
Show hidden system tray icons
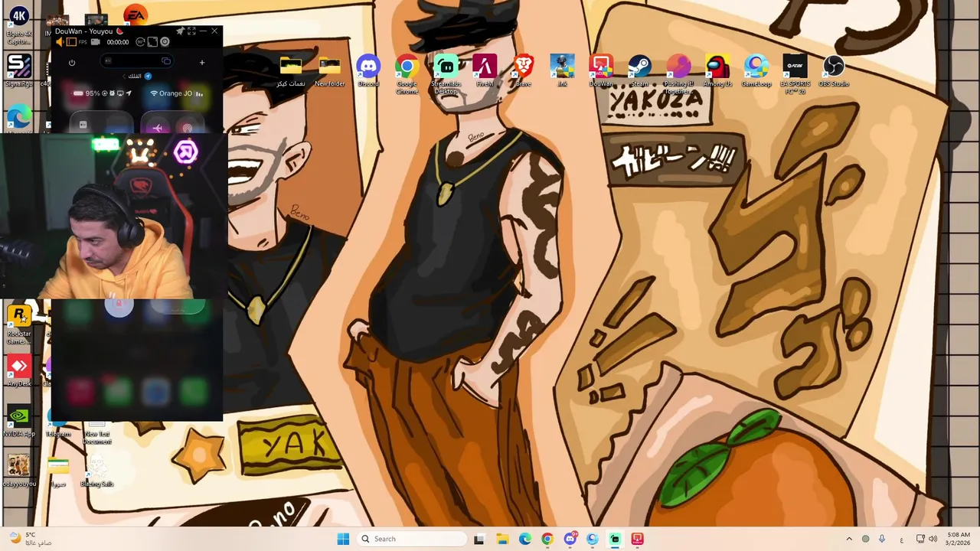pyautogui.click(x=849, y=539)
